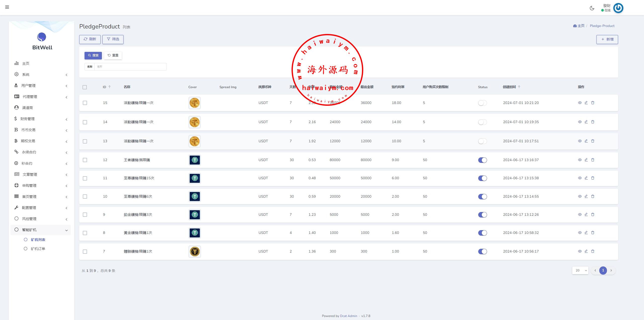Click the 新增 button
The height and width of the screenshot is (320, 644).
607,39
